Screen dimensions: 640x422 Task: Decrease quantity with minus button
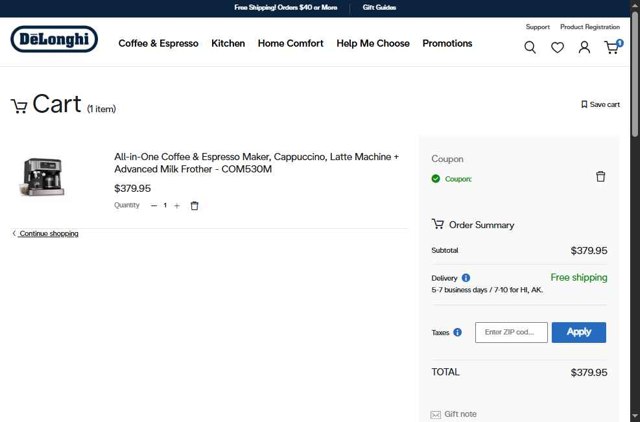click(x=154, y=206)
